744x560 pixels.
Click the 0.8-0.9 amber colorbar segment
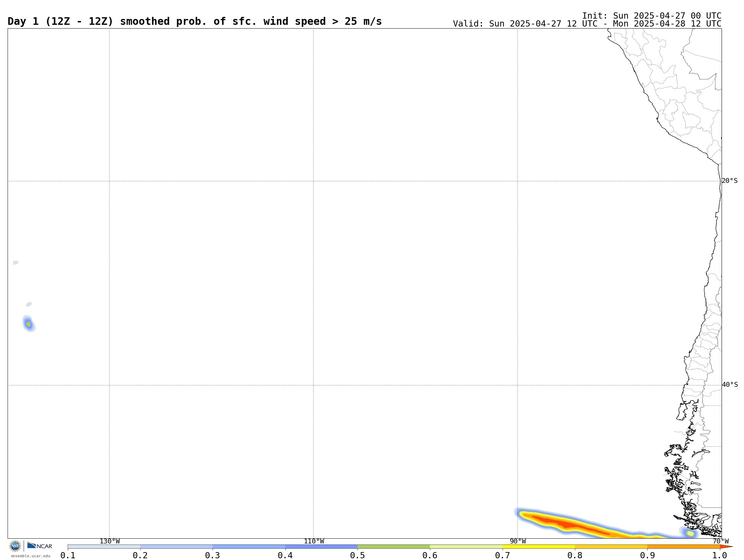pos(611,547)
